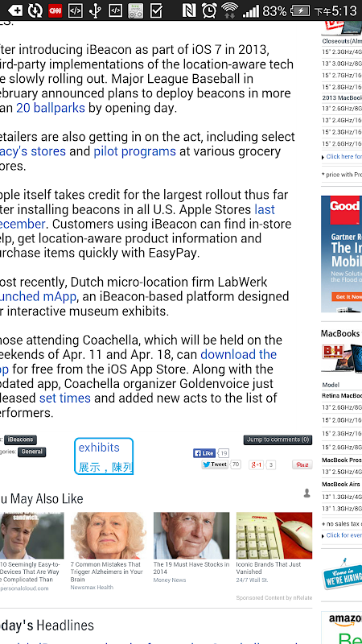Click the red Good logo ad banner
The width and height of the screenshot is (362, 644).
(x=346, y=209)
